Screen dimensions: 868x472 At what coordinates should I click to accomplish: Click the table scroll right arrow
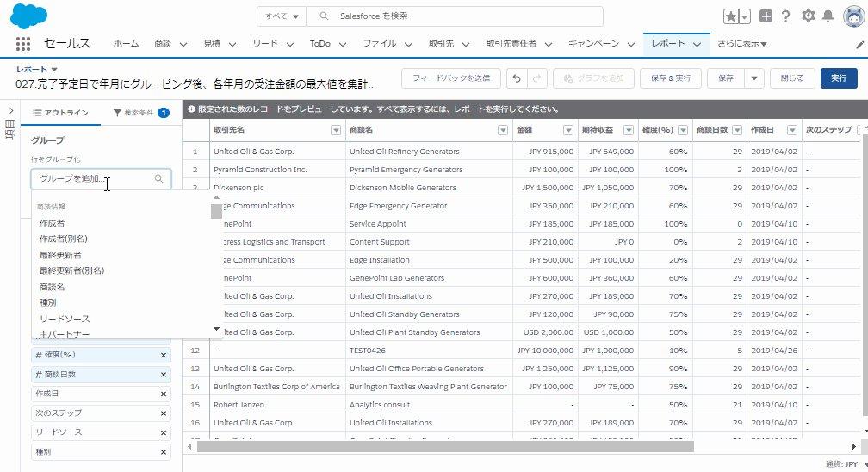pos(853,446)
